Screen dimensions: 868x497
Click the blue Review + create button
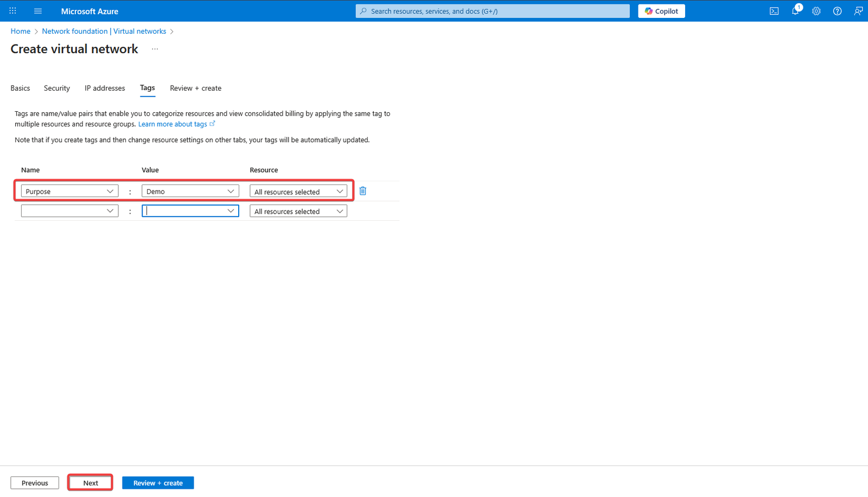coord(158,483)
